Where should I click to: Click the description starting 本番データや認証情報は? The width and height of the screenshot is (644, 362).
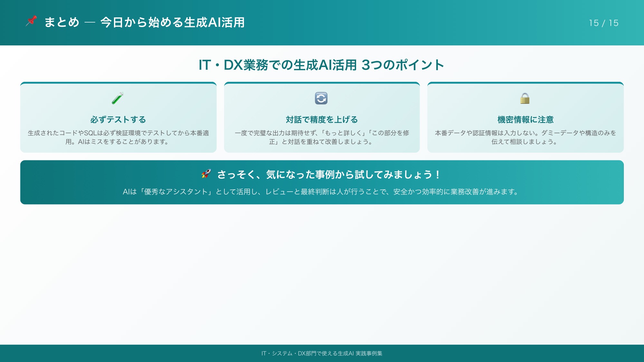[x=525, y=137]
